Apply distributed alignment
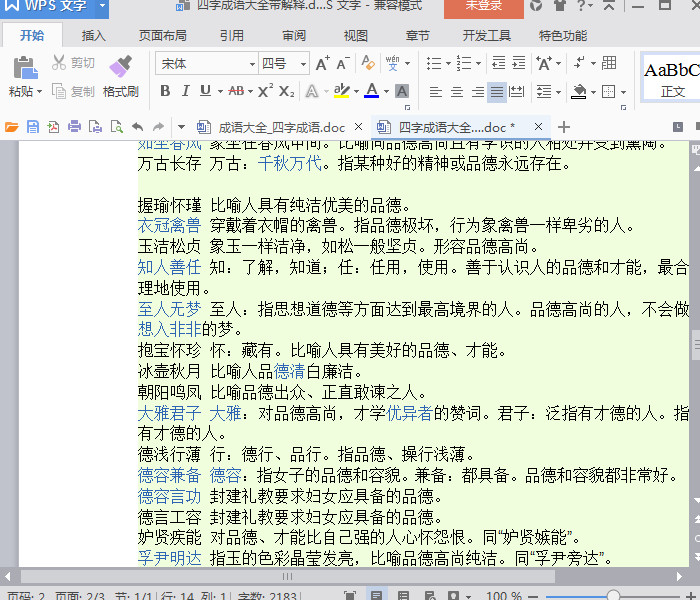This screenshot has width=700, height=600. [517, 92]
